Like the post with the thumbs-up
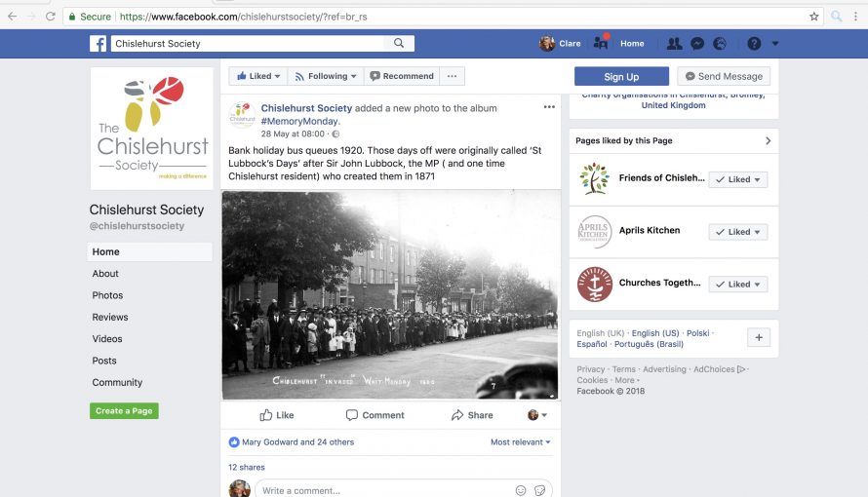The width and height of the screenshot is (868, 497). click(277, 415)
